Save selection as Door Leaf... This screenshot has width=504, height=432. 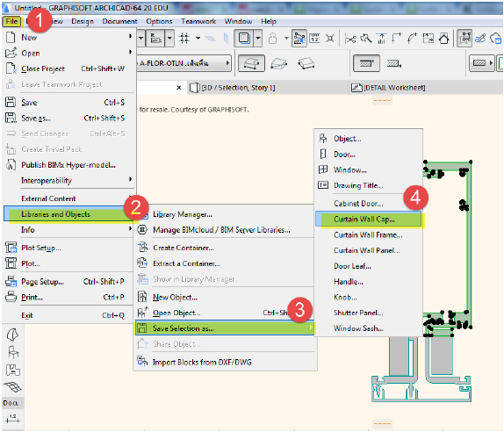[369, 266]
